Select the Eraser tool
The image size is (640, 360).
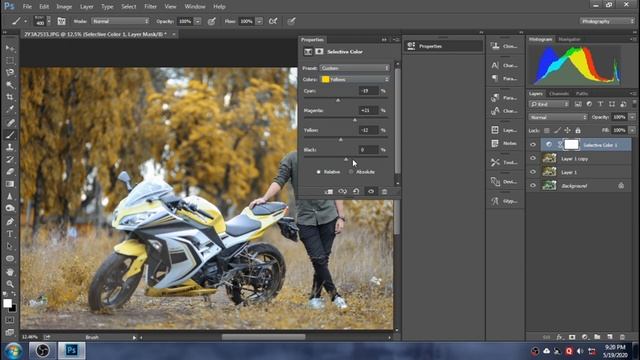(10, 171)
